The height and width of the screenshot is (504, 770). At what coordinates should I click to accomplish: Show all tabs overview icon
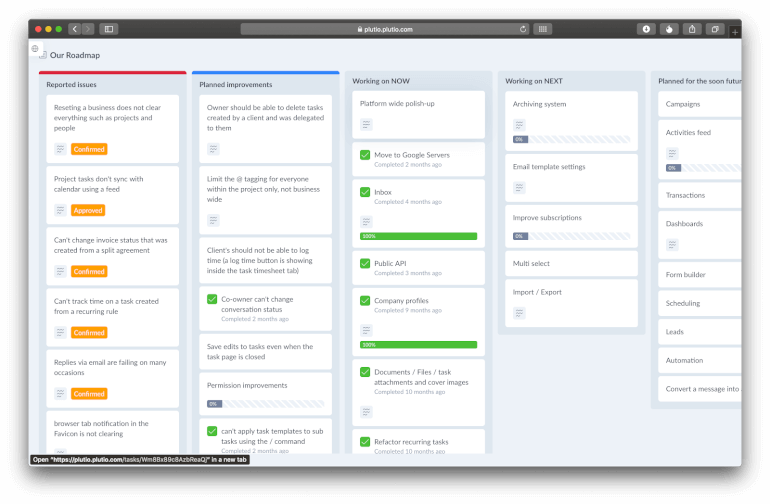715,29
